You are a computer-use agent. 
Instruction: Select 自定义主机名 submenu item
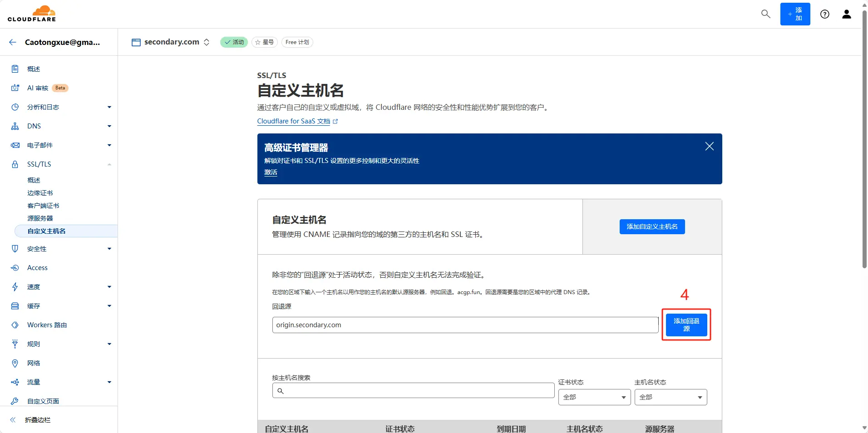tap(66, 231)
